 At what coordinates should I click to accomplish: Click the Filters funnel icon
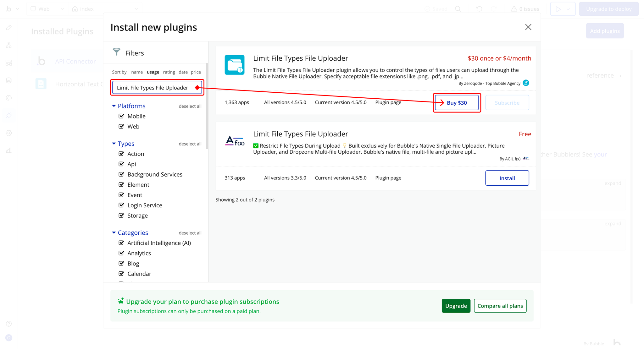[x=117, y=52]
